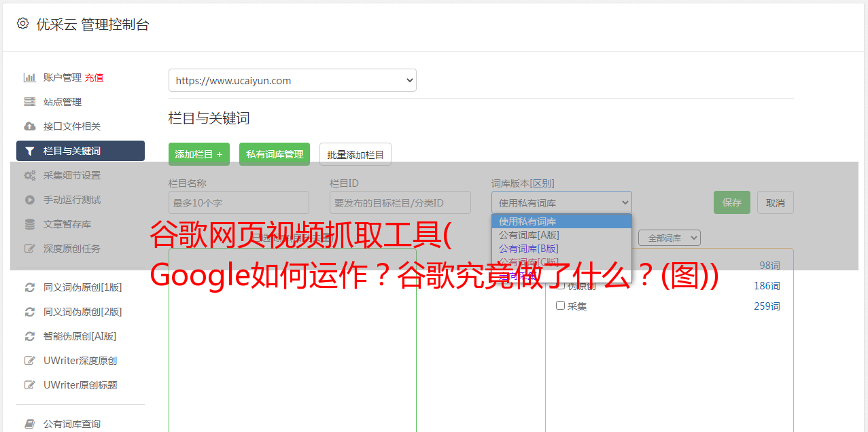
Task: Open UWriter深度原创 page
Action: click(x=80, y=361)
